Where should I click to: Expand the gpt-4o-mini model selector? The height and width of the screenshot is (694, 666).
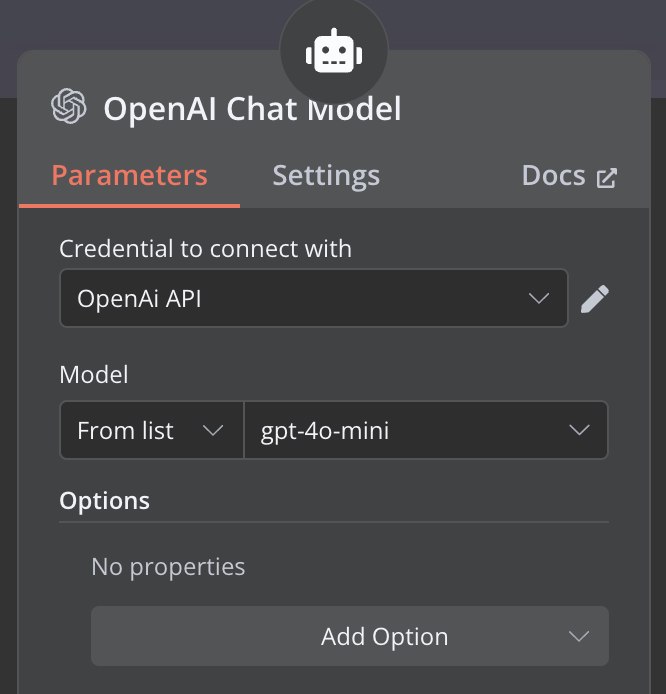tap(426, 430)
